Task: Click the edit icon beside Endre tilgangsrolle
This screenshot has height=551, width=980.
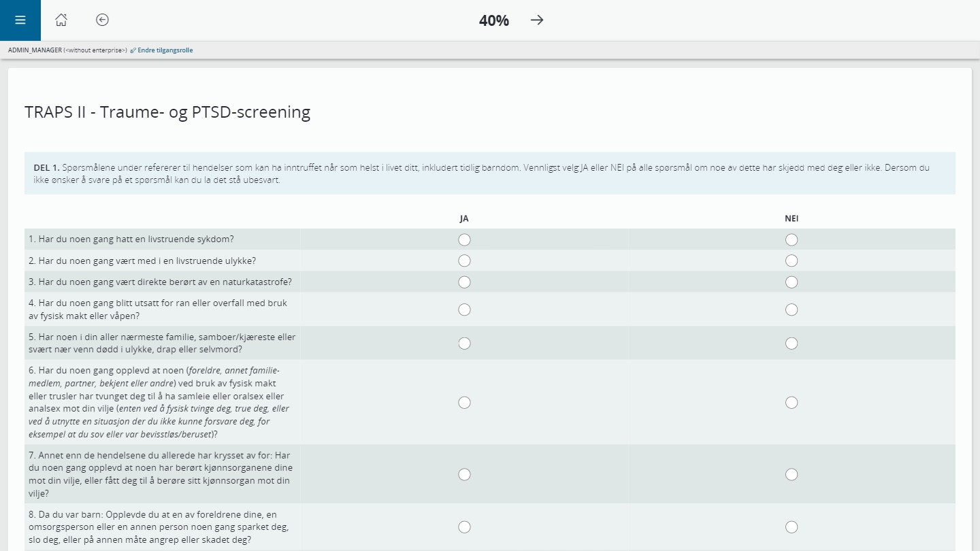Action: point(133,50)
